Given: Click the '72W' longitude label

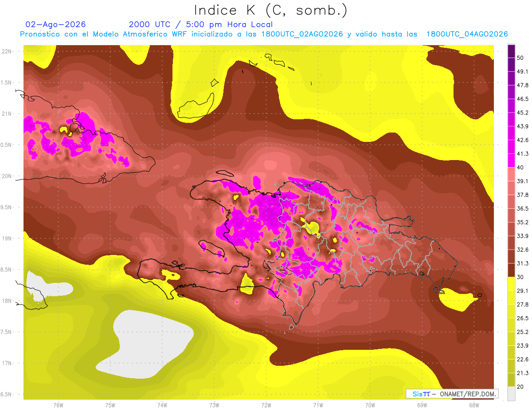Looking at the screenshot, I should [x=266, y=405].
